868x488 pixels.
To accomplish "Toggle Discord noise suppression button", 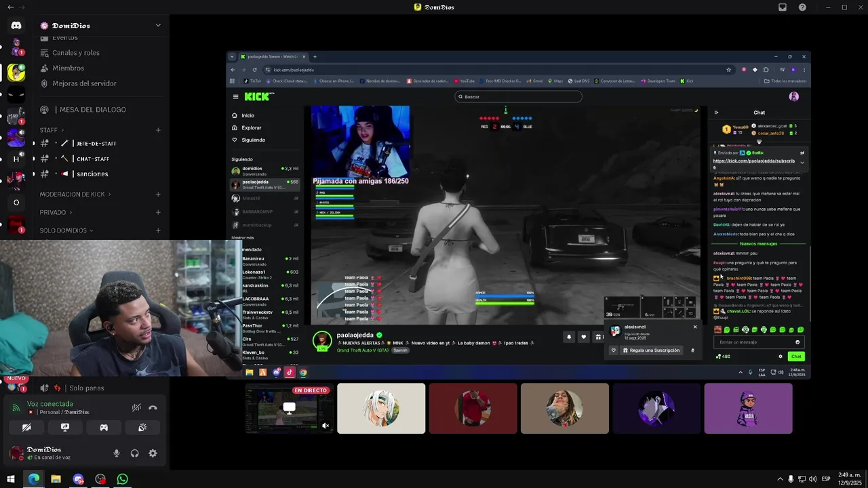I will 136,407.
